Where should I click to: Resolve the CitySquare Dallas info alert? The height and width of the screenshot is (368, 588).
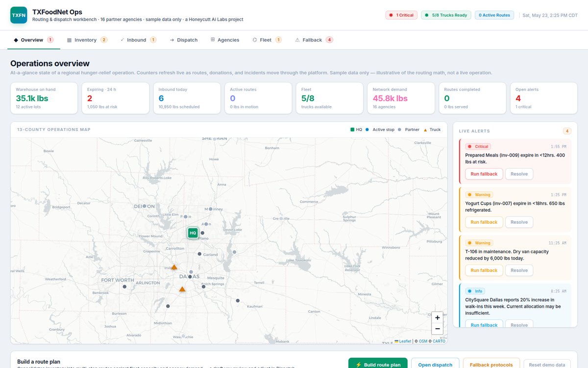(519, 325)
